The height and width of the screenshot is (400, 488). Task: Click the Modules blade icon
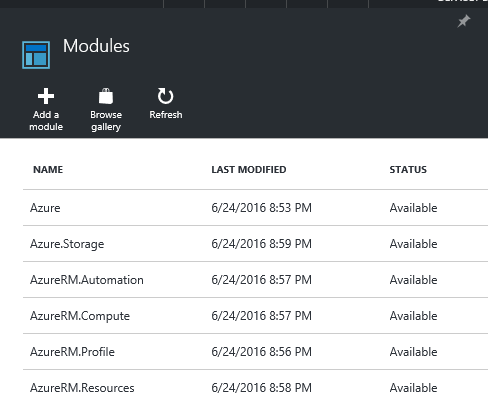pos(36,55)
